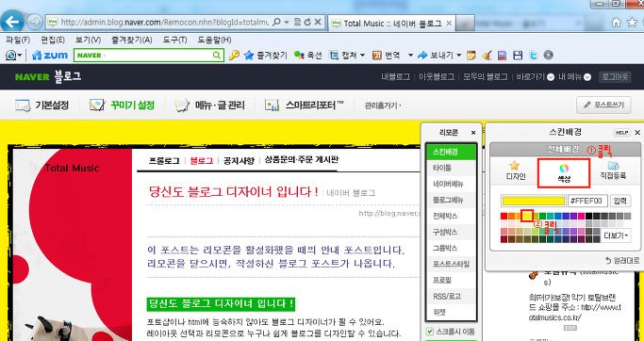Open 꾸미기 설정 section
The width and height of the screenshot is (644, 341).
122,106
